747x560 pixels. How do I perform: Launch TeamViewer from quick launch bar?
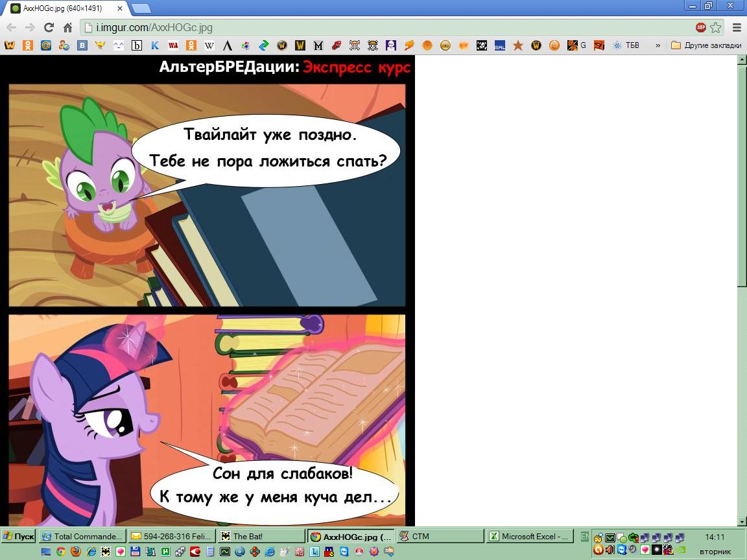click(344, 552)
